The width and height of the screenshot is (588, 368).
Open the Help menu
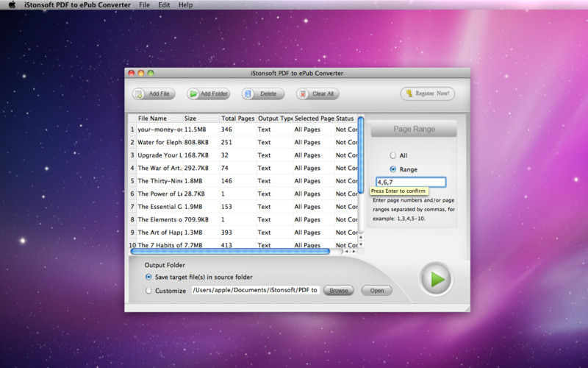185,5
